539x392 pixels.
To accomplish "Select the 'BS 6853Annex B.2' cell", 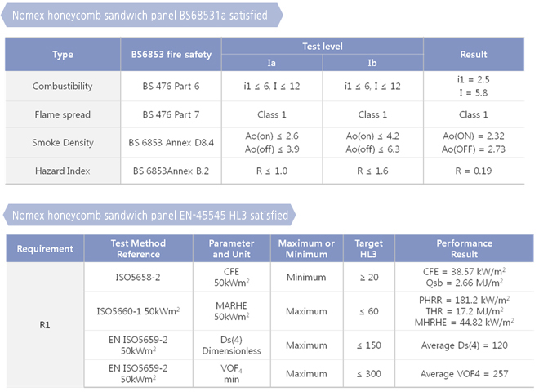I will point(171,171).
